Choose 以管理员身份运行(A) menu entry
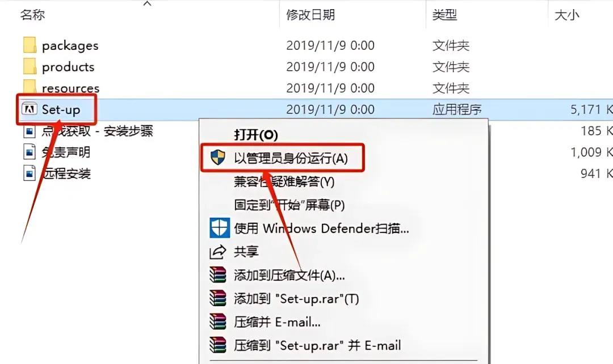 click(x=291, y=158)
